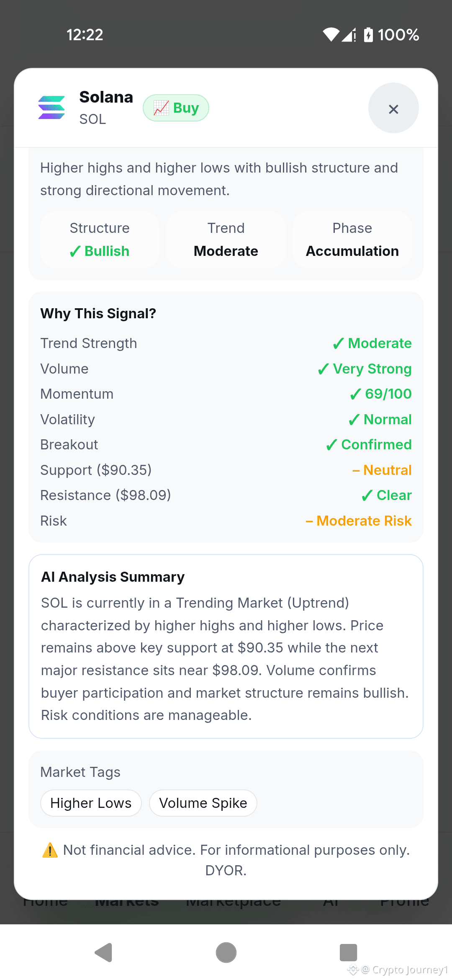
Task: Tap the battery status icon
Action: tap(368, 35)
